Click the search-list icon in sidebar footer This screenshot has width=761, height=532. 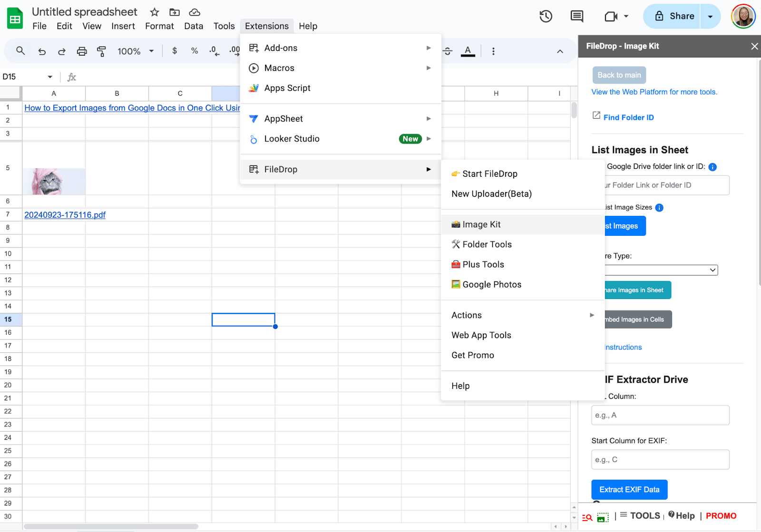[587, 517]
